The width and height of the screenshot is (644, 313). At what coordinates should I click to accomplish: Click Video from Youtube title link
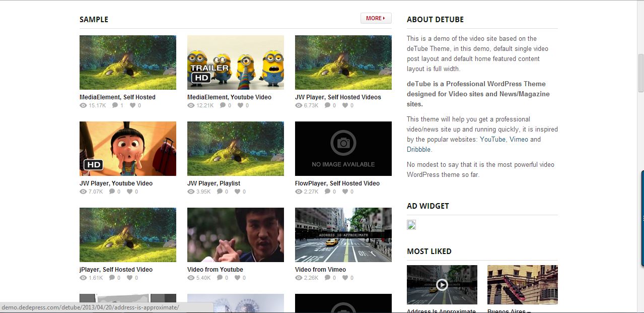215,270
